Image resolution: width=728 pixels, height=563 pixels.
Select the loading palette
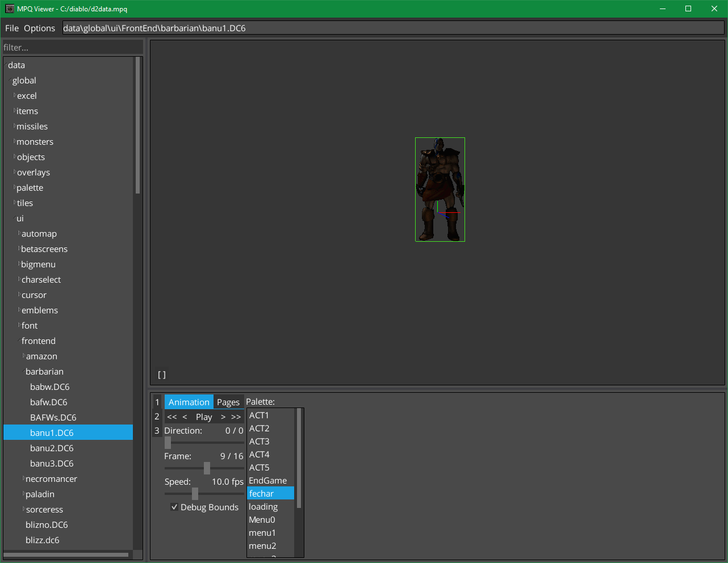[x=271, y=507]
